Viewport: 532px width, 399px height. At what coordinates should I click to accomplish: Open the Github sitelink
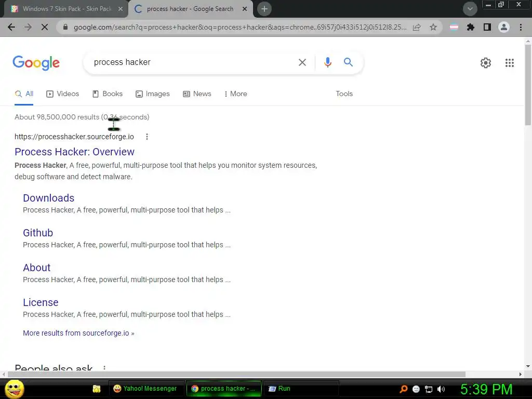tap(38, 233)
